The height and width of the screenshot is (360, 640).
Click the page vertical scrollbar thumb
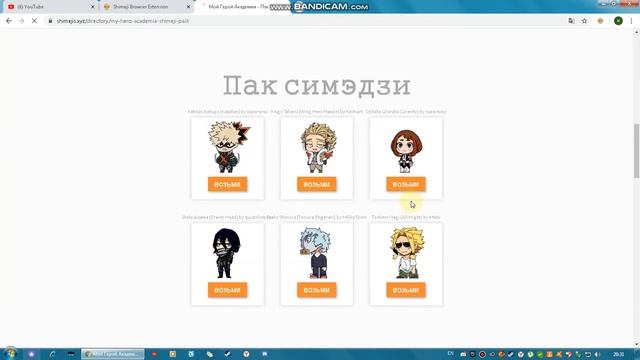(636, 151)
